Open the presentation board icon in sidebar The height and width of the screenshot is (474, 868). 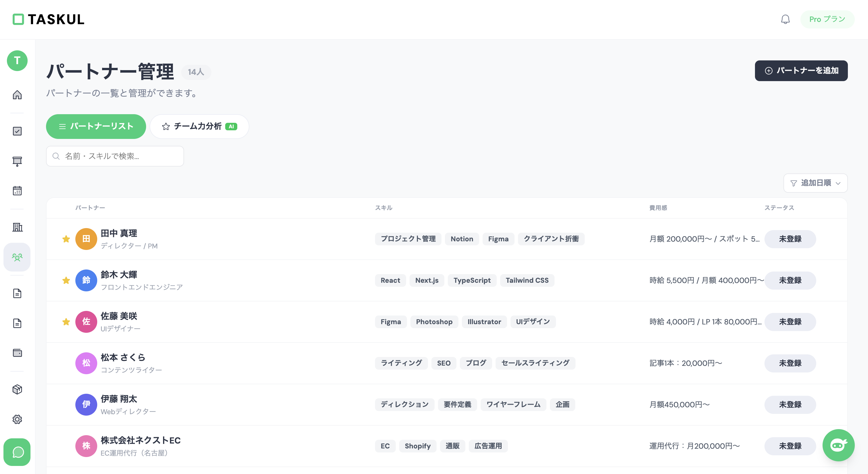click(17, 161)
